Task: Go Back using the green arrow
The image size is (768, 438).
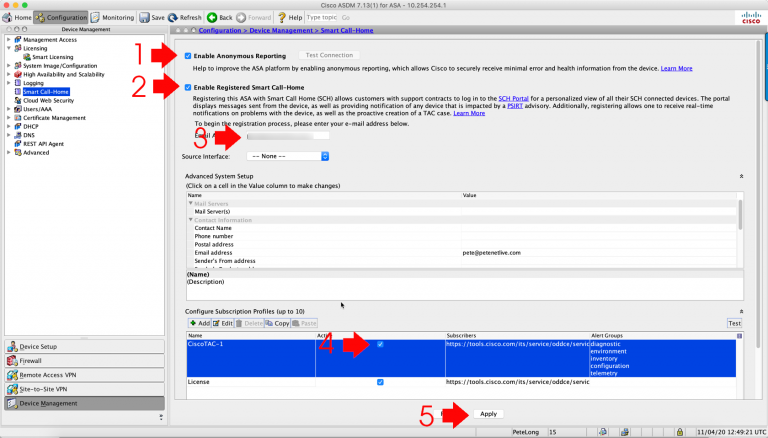Action: point(219,17)
